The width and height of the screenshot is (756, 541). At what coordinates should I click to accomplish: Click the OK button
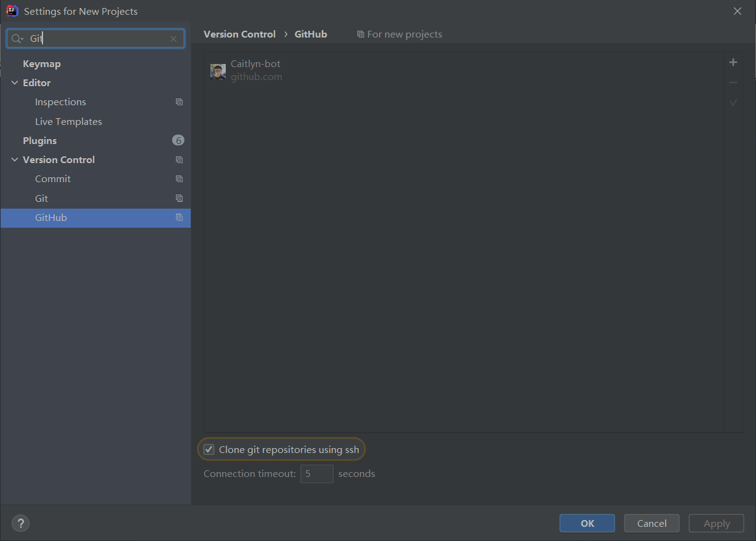coord(587,523)
